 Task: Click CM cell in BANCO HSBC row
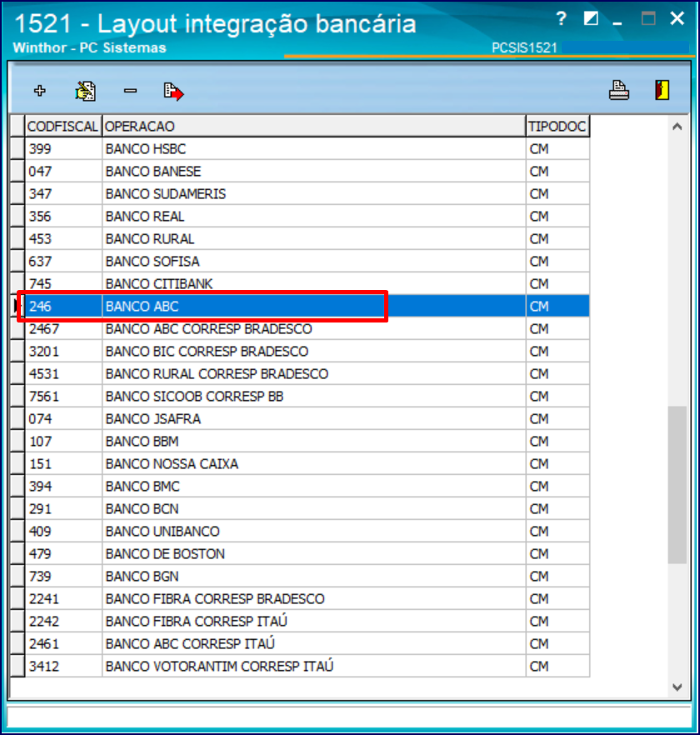(x=557, y=149)
